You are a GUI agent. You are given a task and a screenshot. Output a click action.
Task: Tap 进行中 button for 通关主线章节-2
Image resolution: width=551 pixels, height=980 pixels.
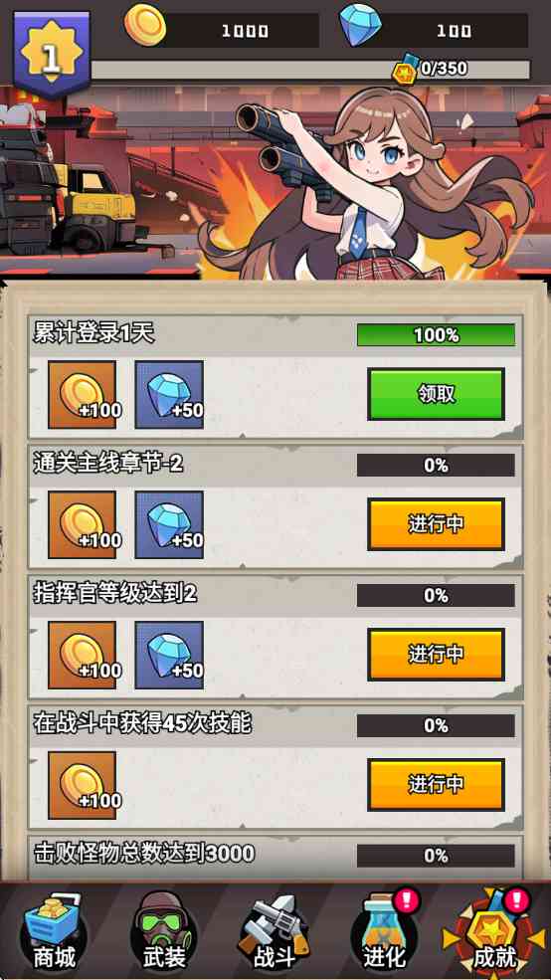pyautogui.click(x=436, y=523)
